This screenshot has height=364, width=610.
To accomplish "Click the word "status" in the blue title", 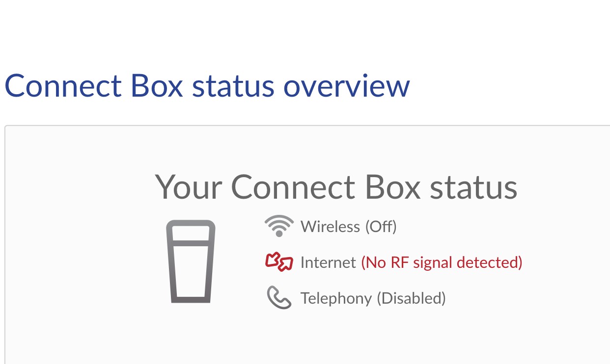I will tap(233, 85).
